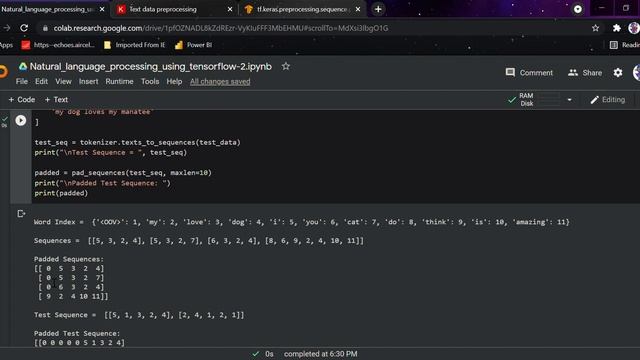Click the Google Drive icon beside the title
Viewport: 640px width, 360px height.
pyautogui.click(x=23, y=67)
